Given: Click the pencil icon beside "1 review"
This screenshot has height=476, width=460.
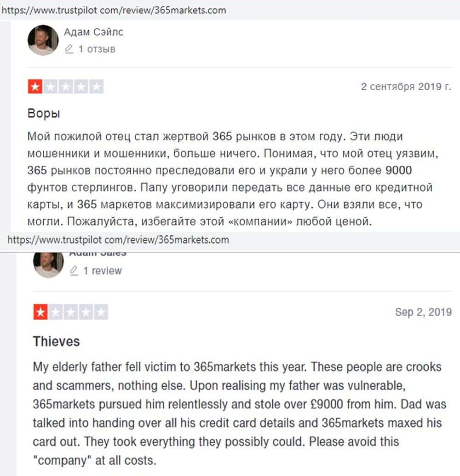Looking at the screenshot, I should point(74,271).
